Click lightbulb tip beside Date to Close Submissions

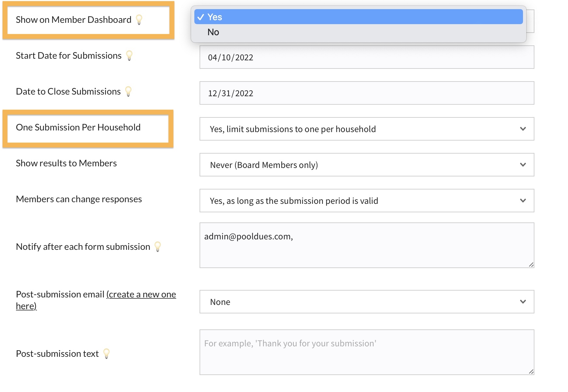coord(128,92)
